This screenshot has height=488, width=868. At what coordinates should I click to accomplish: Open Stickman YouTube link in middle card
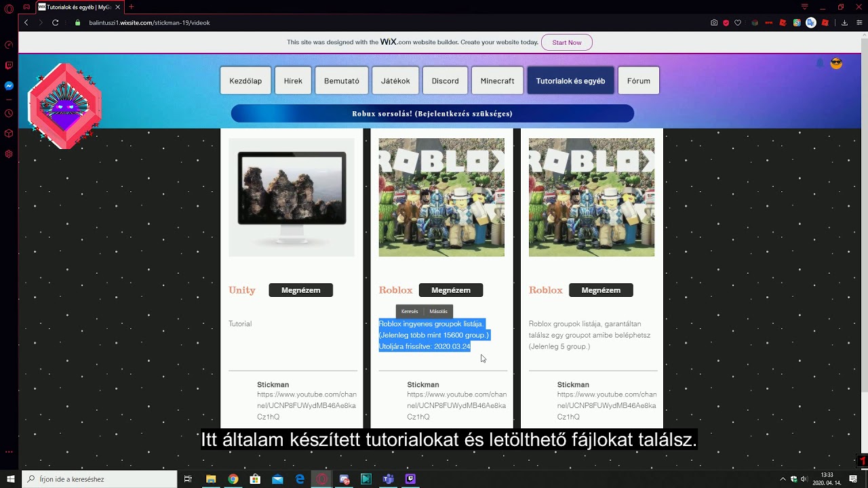(x=457, y=405)
